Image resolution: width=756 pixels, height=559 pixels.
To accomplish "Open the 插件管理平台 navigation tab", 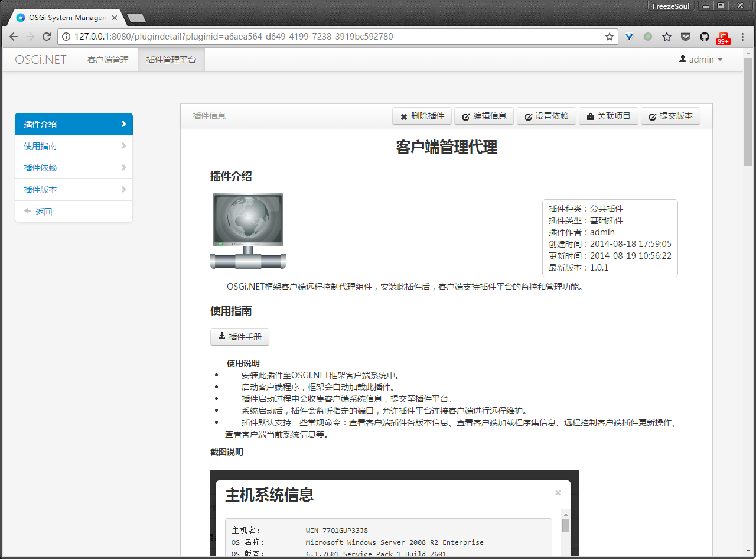I will click(171, 60).
